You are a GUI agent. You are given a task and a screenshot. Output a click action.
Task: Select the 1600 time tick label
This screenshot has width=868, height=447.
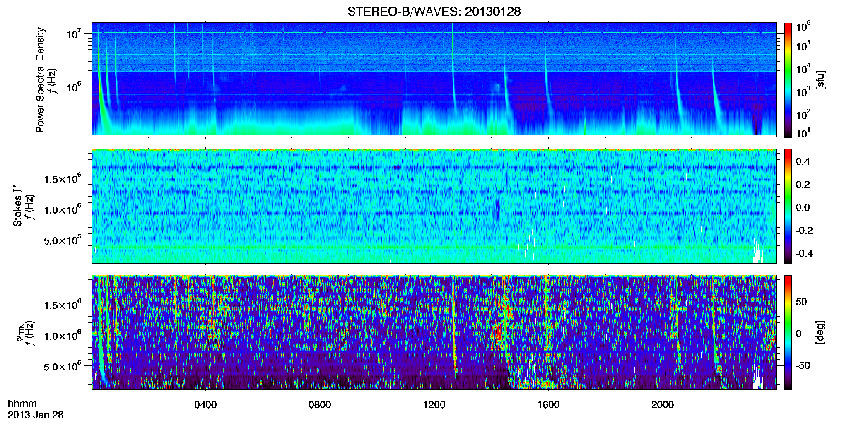548,405
